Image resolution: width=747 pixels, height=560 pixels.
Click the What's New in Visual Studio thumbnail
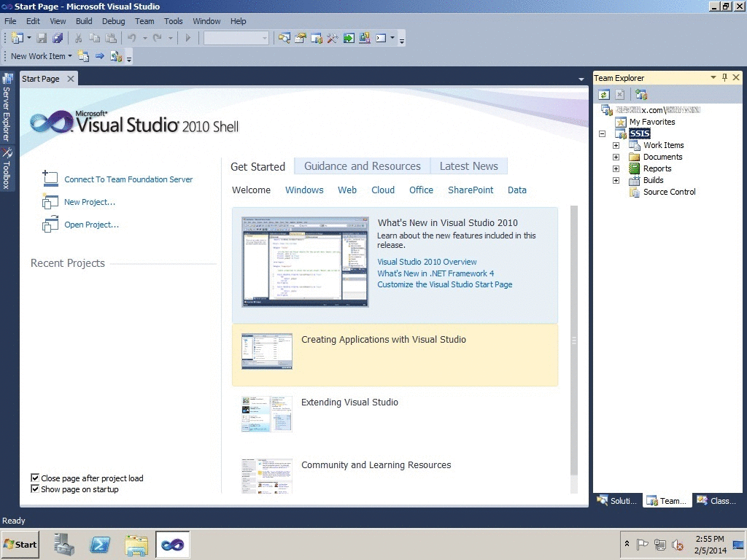[305, 262]
